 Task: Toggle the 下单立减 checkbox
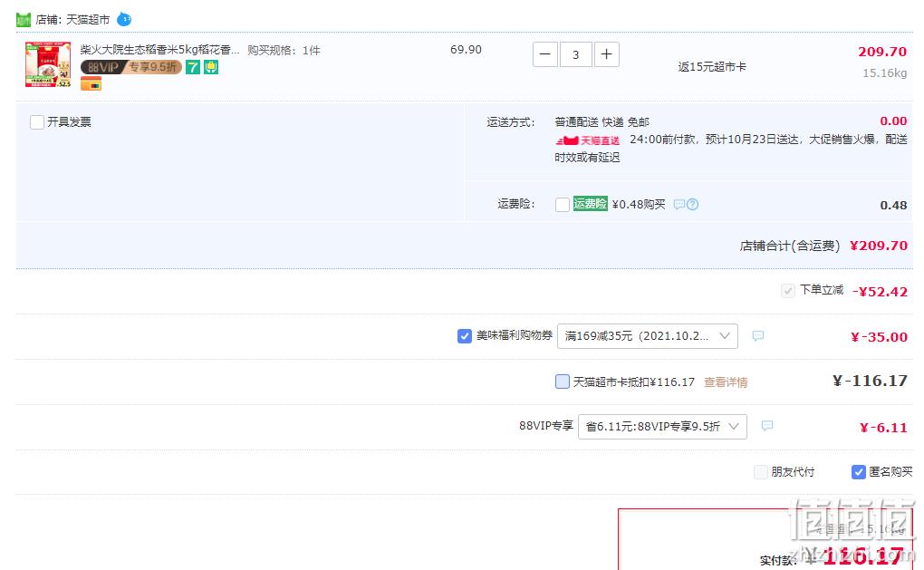(x=788, y=291)
